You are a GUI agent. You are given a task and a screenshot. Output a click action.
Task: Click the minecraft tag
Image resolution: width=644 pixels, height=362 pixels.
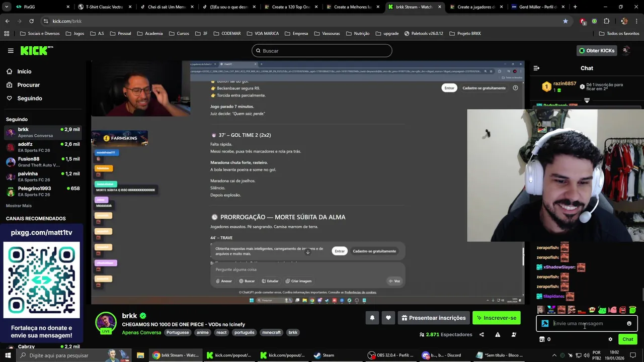coord(271,332)
